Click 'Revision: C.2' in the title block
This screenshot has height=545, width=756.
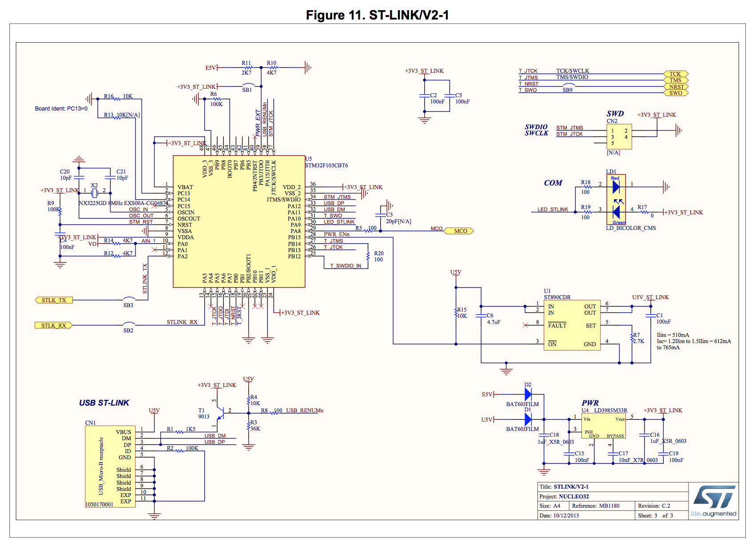[654, 506]
